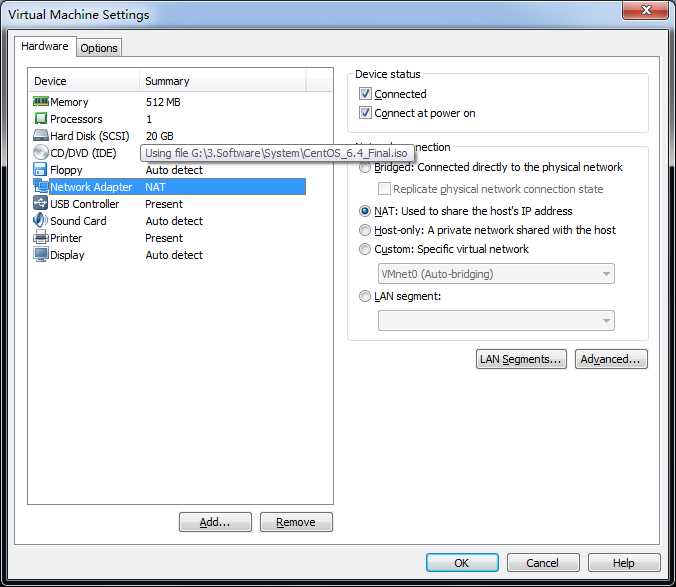The image size is (676, 587).
Task: Select the Floppy row label
Action: (x=66, y=170)
